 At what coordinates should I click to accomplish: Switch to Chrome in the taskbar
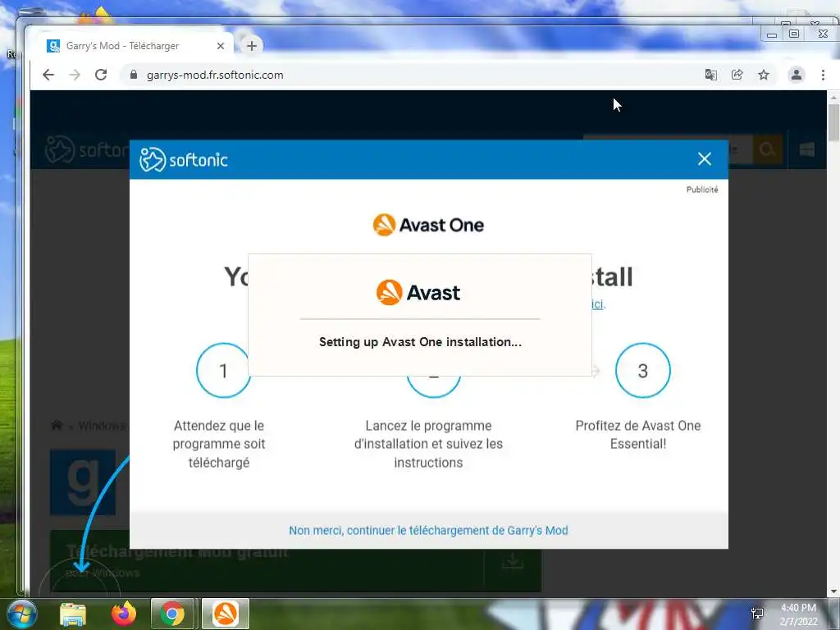point(172,614)
